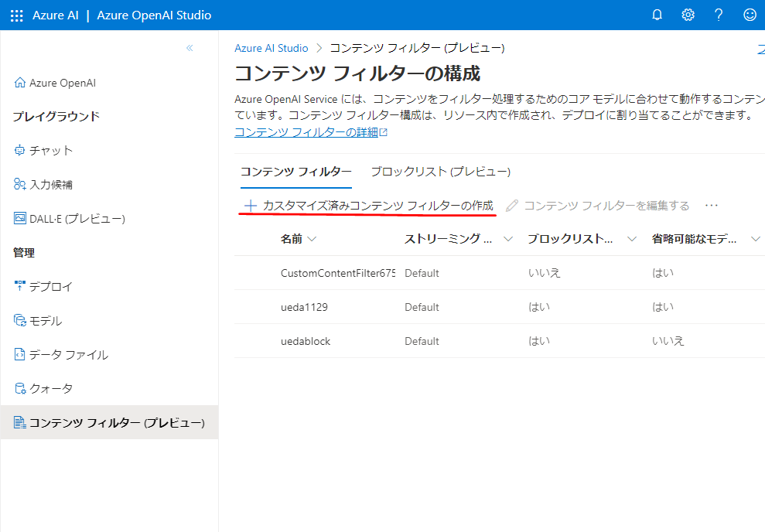Click the chat robot icon

pos(19,150)
